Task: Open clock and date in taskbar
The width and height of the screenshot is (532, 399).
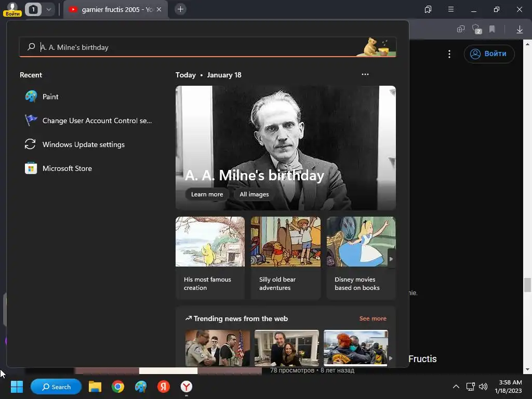Action: click(x=508, y=387)
